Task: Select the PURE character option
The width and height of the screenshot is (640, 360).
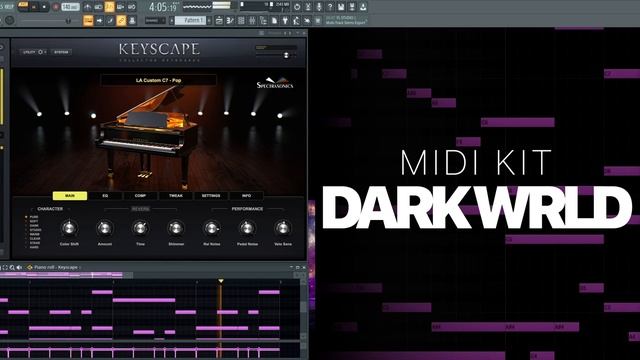Action: (33, 217)
